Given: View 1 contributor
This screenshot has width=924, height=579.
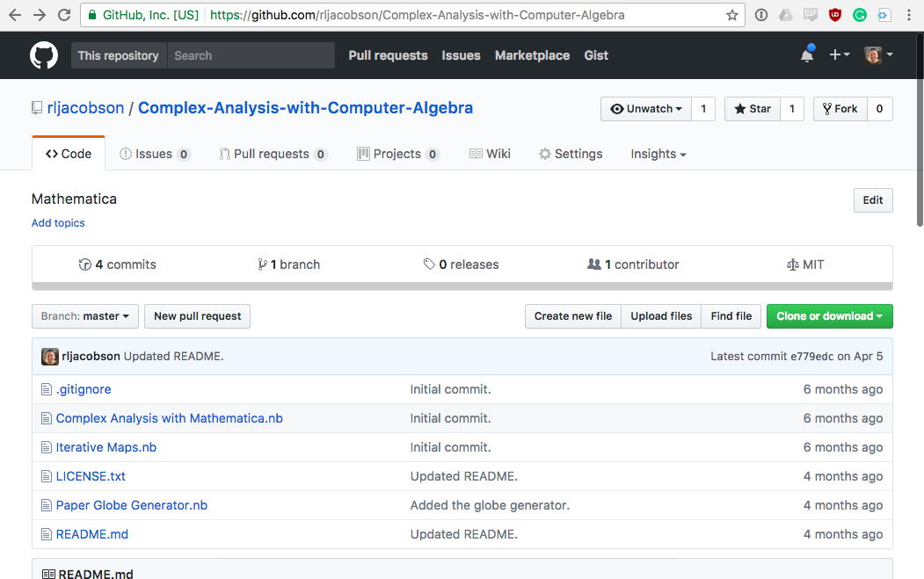Looking at the screenshot, I should pos(633,264).
